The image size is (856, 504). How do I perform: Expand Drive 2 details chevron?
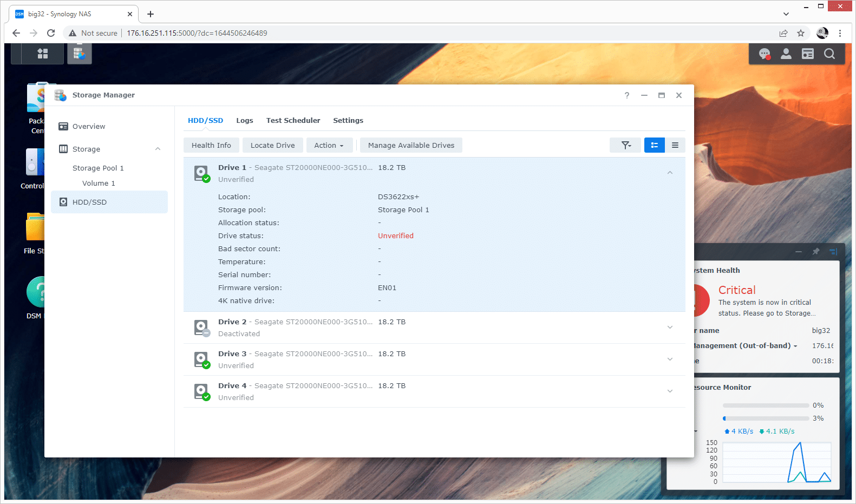point(670,327)
